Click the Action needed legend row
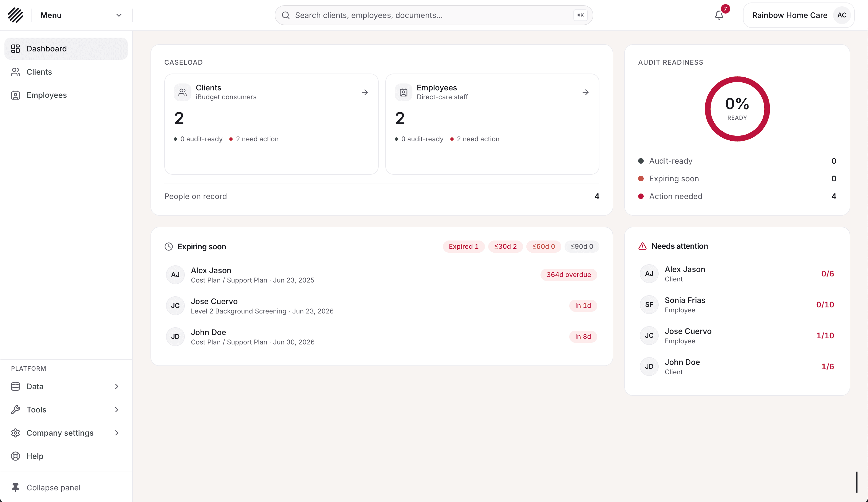 (x=737, y=196)
